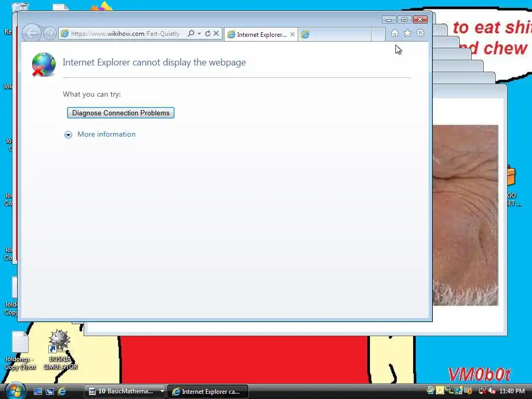The image size is (532, 399).
Task: Click the globe error icon on the page
Action: (44, 64)
